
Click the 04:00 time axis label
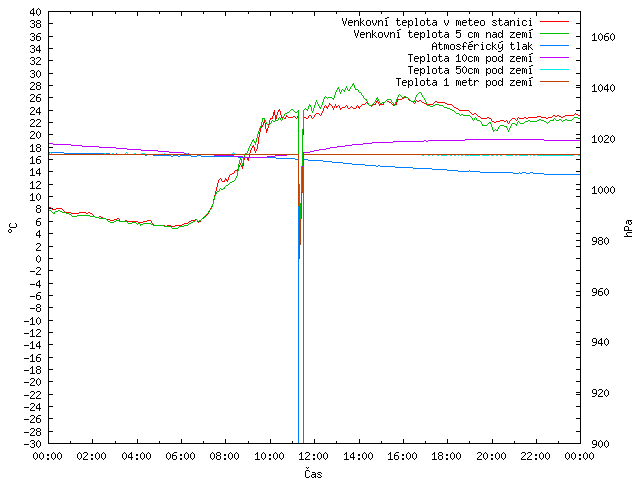point(136,456)
